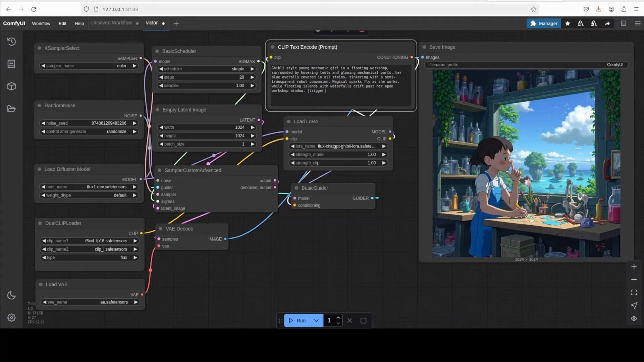Viewport: 644px width, 362px height.
Task: Switch to Unsaved Workflow tab
Action: pos(111,23)
